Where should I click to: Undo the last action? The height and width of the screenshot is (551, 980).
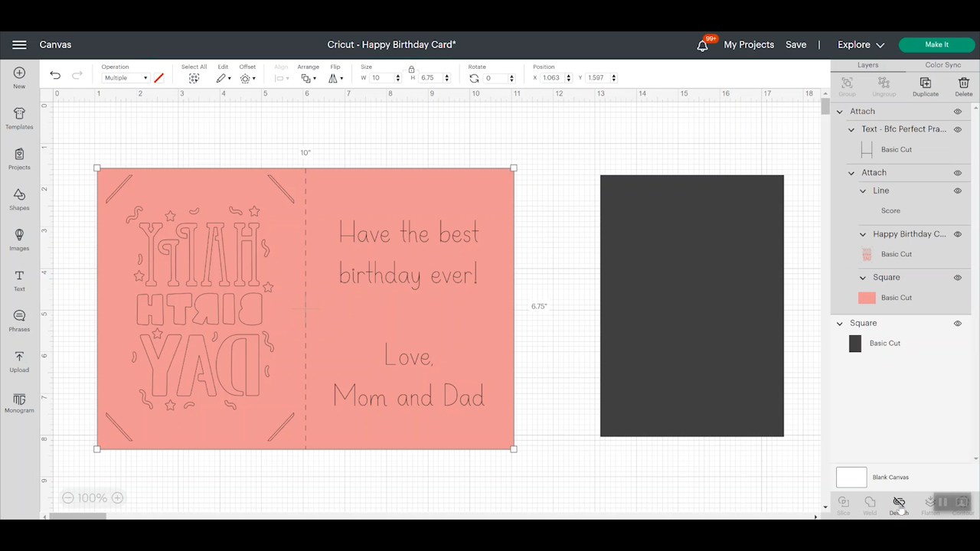(55, 75)
